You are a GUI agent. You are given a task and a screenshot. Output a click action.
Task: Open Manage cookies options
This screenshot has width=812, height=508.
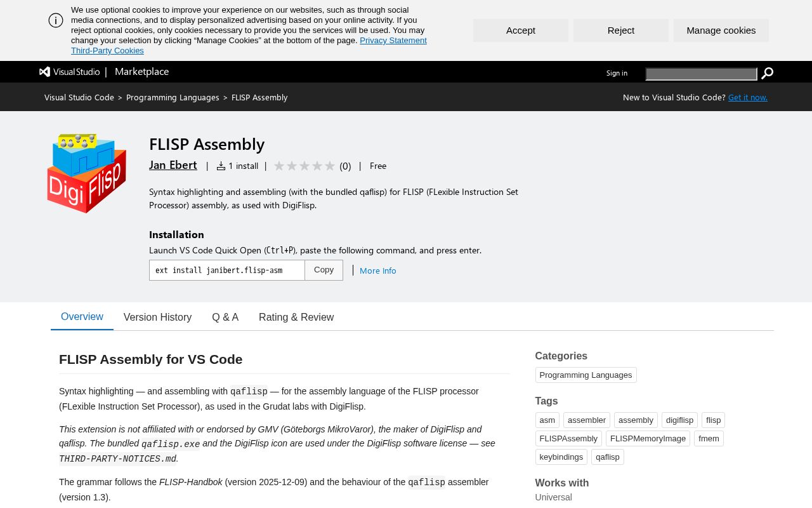pos(721,30)
